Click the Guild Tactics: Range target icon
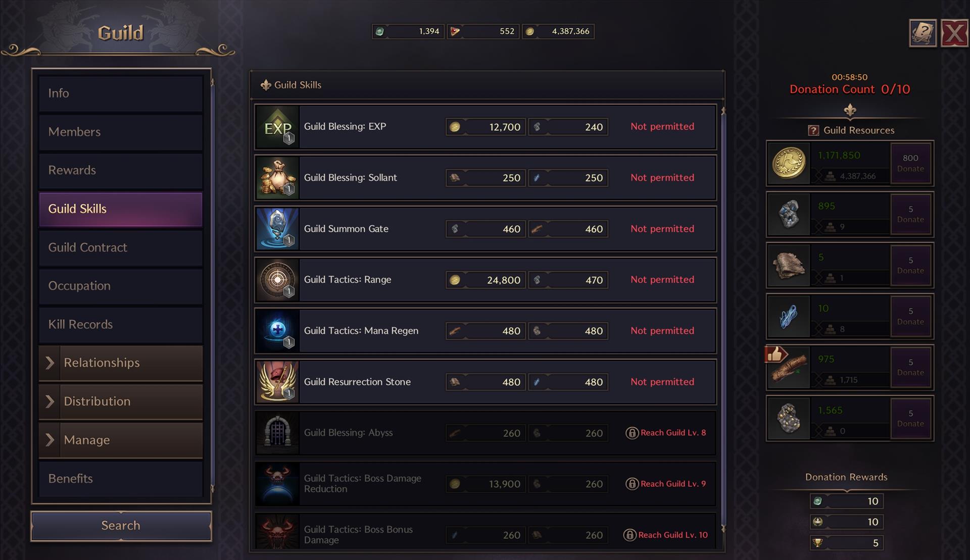Image resolution: width=970 pixels, height=560 pixels. [x=277, y=280]
